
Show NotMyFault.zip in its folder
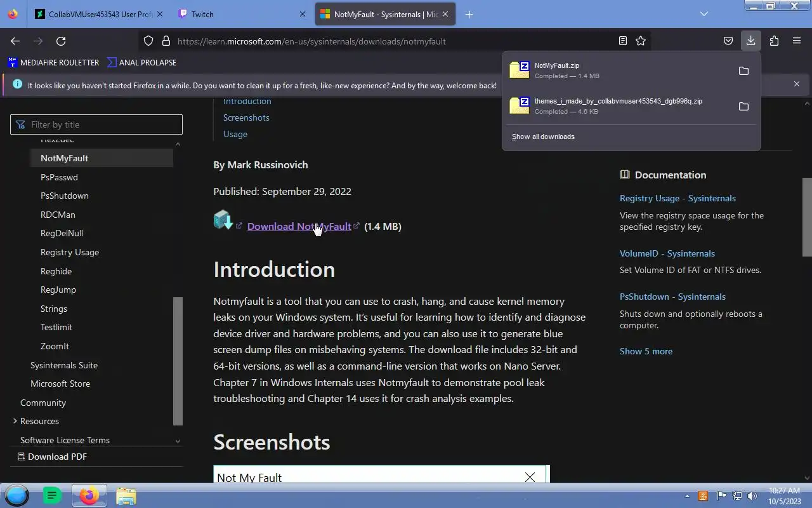pos(743,71)
